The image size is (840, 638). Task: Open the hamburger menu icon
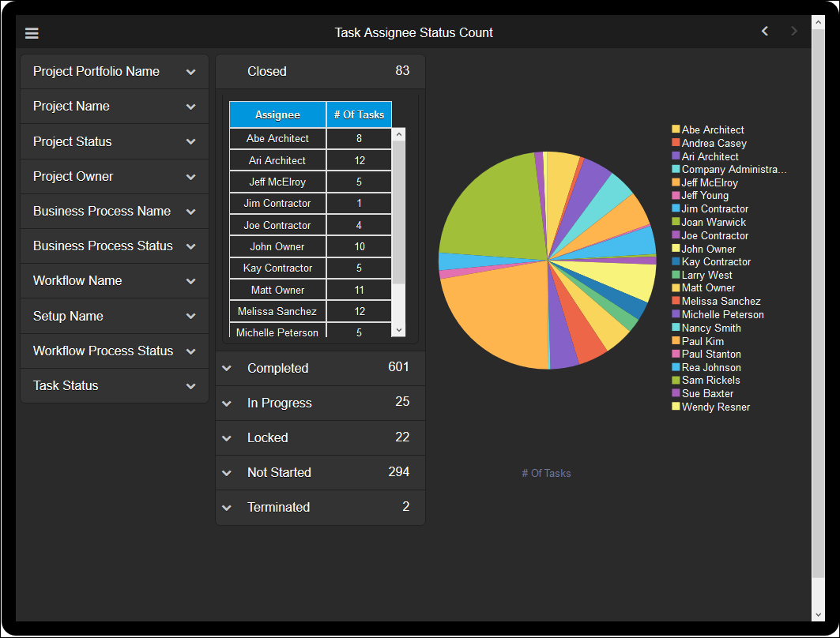[32, 33]
